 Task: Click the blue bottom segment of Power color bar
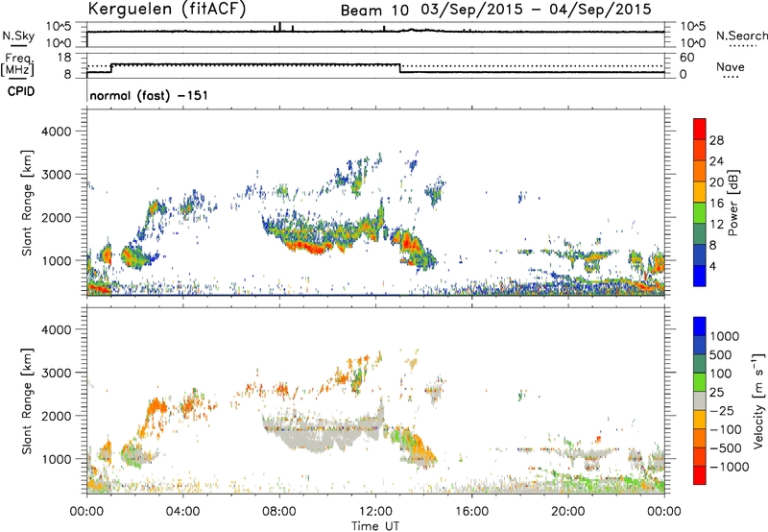coord(700,276)
